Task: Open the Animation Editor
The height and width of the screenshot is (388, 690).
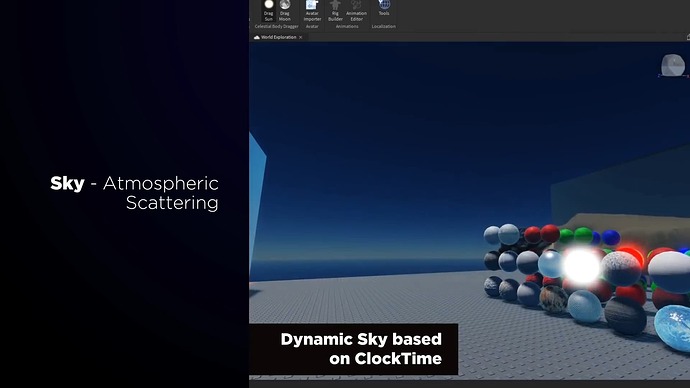Action: (356, 11)
